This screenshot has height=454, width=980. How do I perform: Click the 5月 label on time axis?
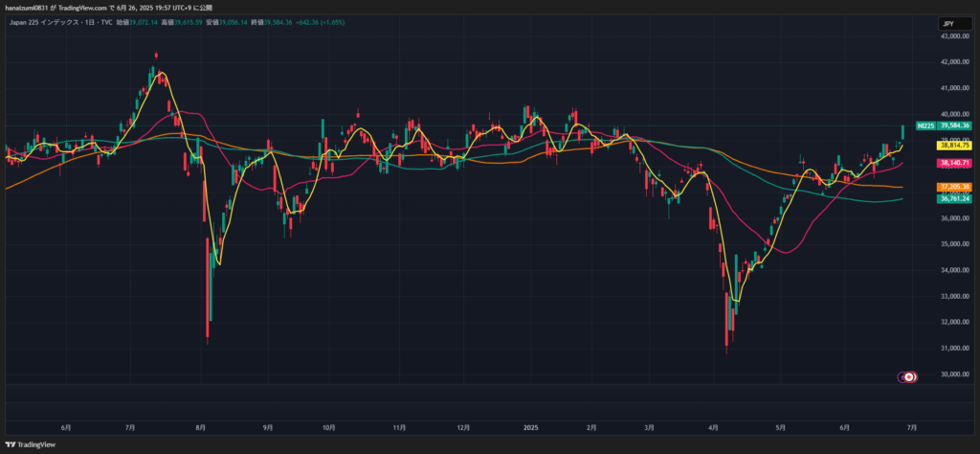781,428
